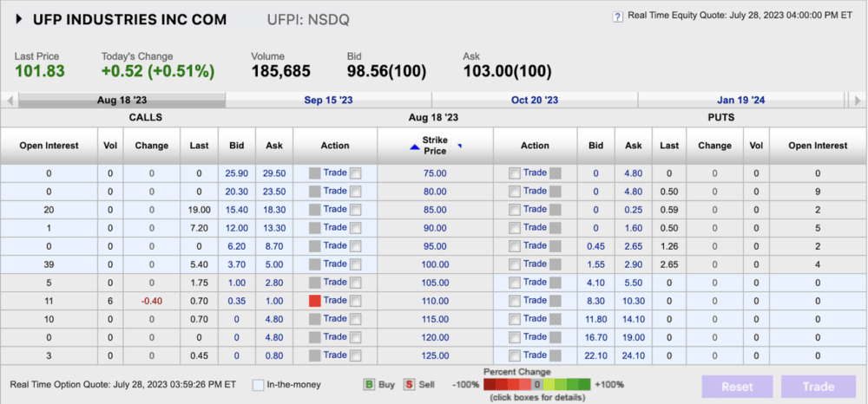This screenshot has width=868, height=404.
Task: Click the put percent-change box at strike 100.00
Action: (x=556, y=264)
